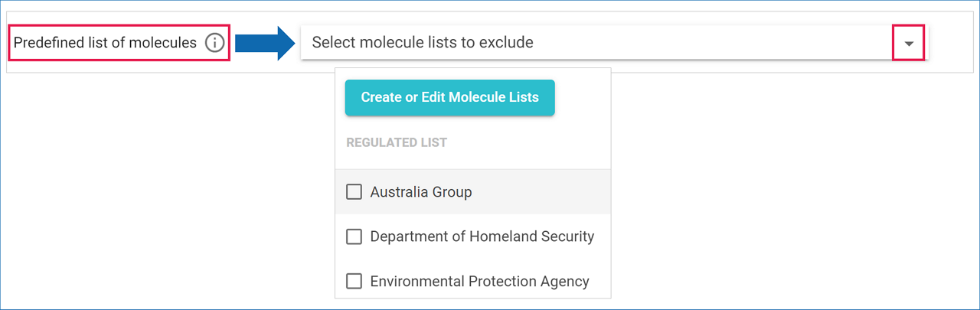
Task: Click empty row space right of Environmental Protection Agency
Action: 600,282
